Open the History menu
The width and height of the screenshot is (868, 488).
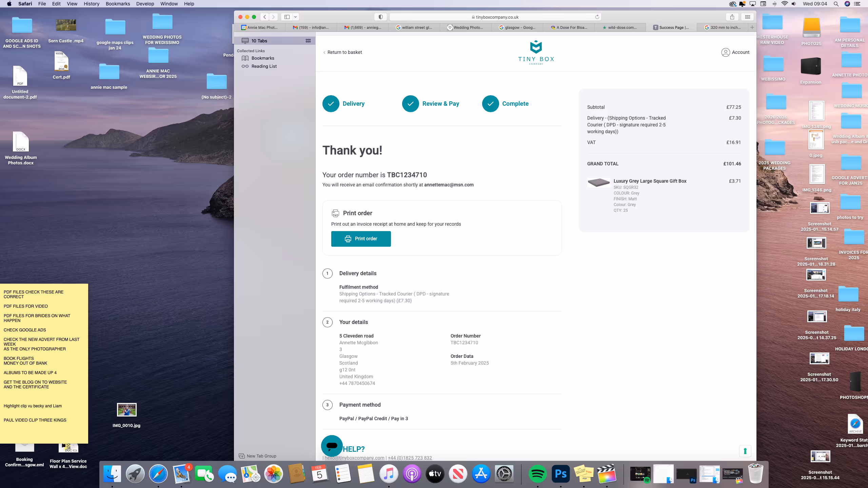tap(91, 4)
